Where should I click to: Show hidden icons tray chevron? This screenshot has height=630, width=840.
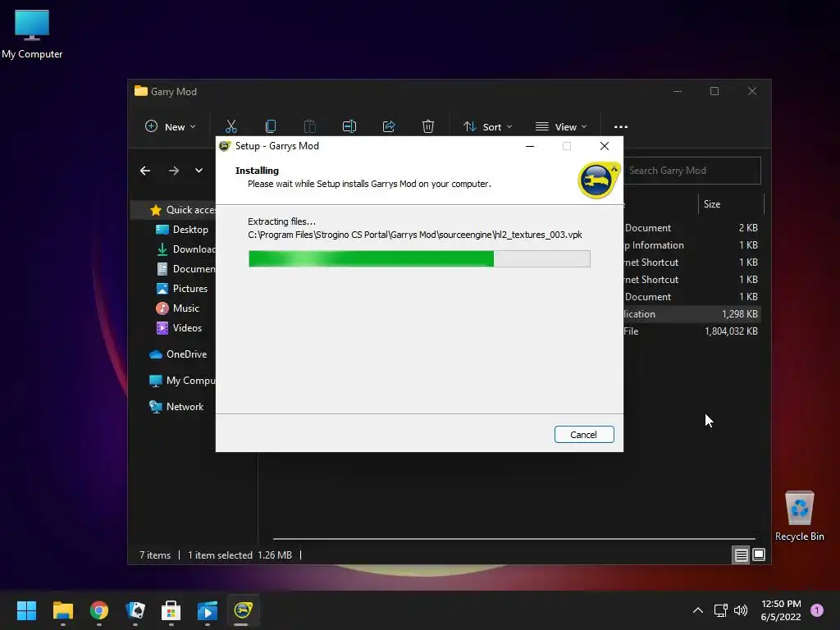point(698,610)
